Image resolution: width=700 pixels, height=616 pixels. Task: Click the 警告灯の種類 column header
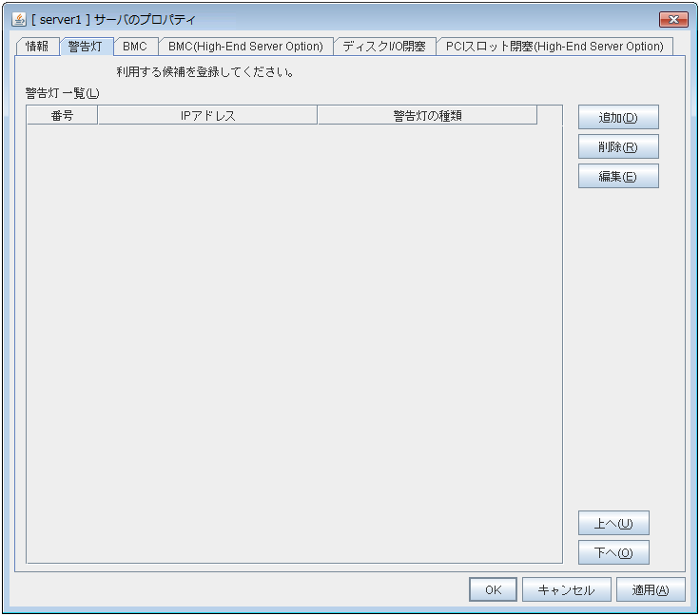pyautogui.click(x=427, y=116)
